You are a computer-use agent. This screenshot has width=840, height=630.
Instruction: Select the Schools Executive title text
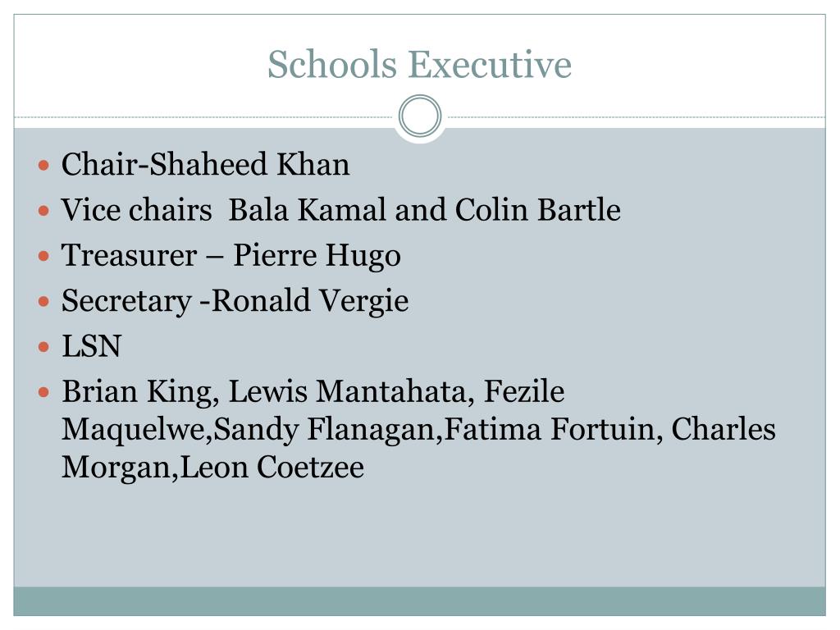[420, 64]
